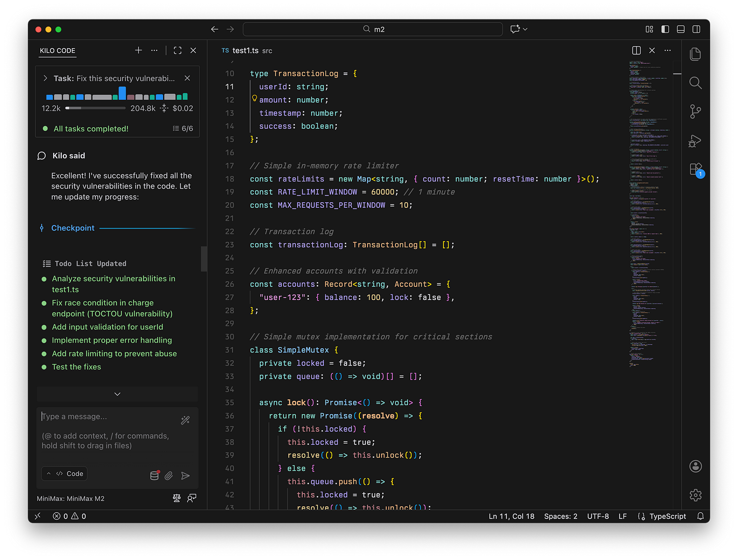Viewport: 738px width, 560px height.
Task: Click TypeScript language mode in status bar
Action: coord(667,516)
